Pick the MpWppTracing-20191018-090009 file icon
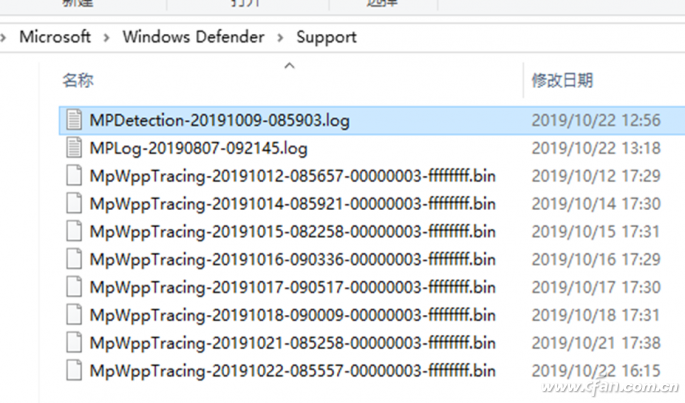The width and height of the screenshot is (685, 403). (x=73, y=314)
